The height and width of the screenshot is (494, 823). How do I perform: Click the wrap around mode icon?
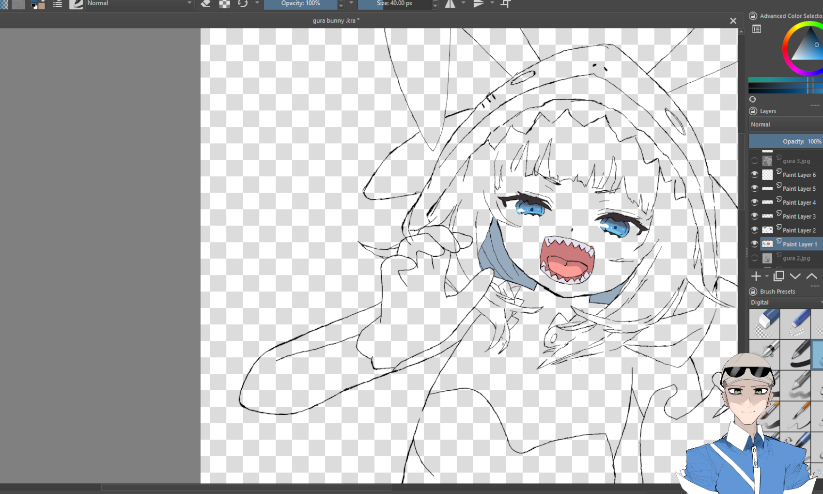click(x=506, y=4)
